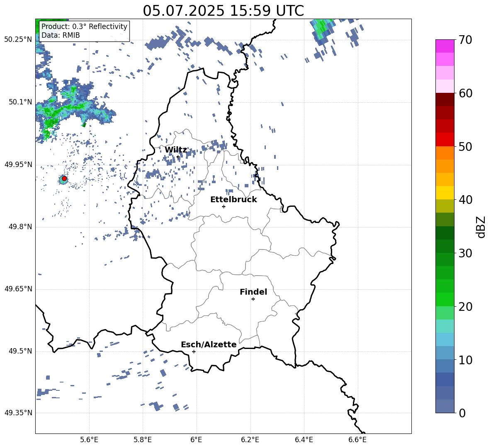Click the red radar site marker
Screen dimensions: 491x448
click(64, 179)
